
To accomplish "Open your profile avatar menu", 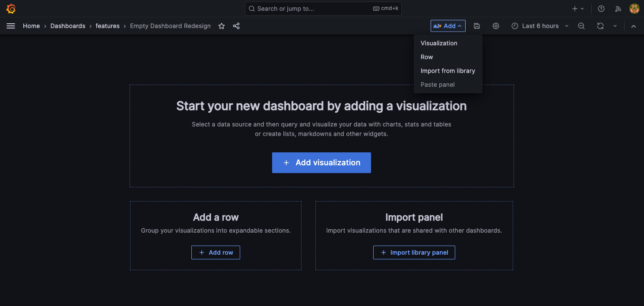I will [x=634, y=8].
